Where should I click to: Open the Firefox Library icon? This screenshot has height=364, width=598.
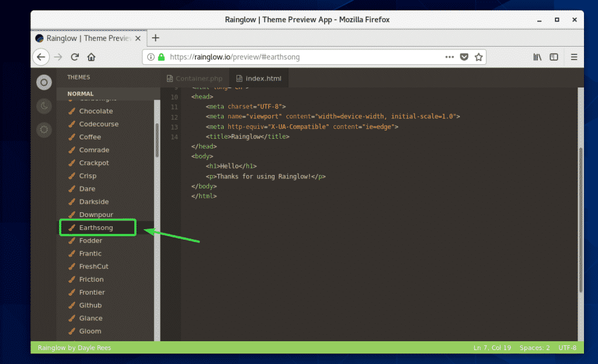tap(537, 57)
